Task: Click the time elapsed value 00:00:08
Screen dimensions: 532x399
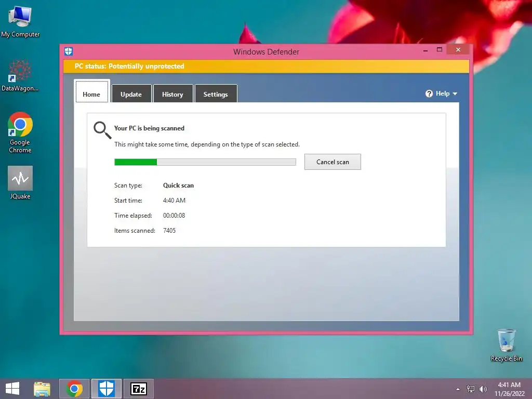Action: pyautogui.click(x=174, y=216)
